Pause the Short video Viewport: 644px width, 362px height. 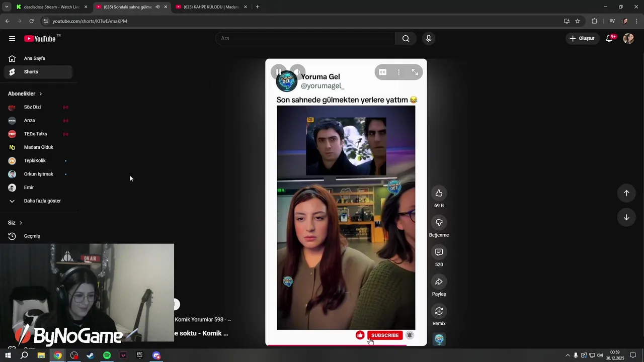(278, 72)
